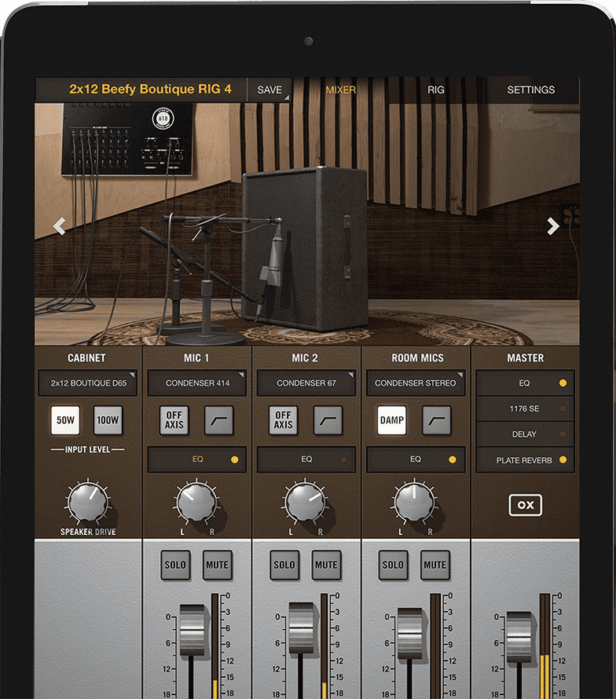616x699 pixels.
Task: Toggle the Room Mics low-cut filter icon
Action: pos(436,420)
